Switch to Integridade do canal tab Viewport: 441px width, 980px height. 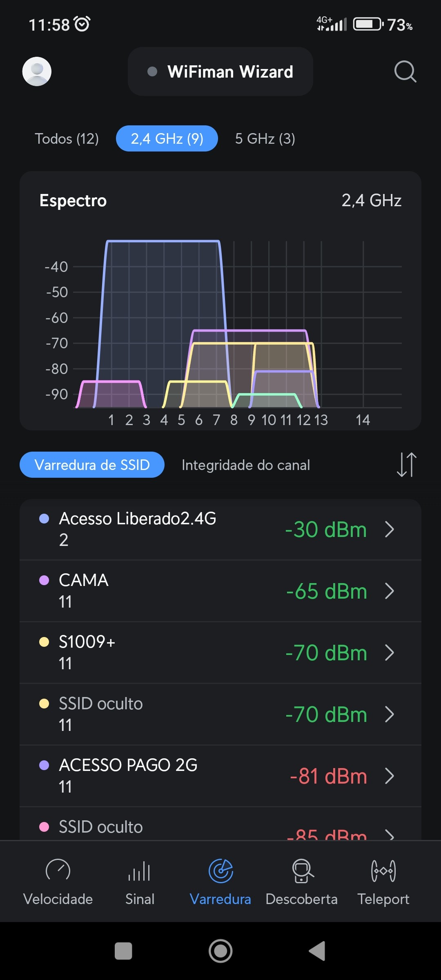[x=246, y=465]
